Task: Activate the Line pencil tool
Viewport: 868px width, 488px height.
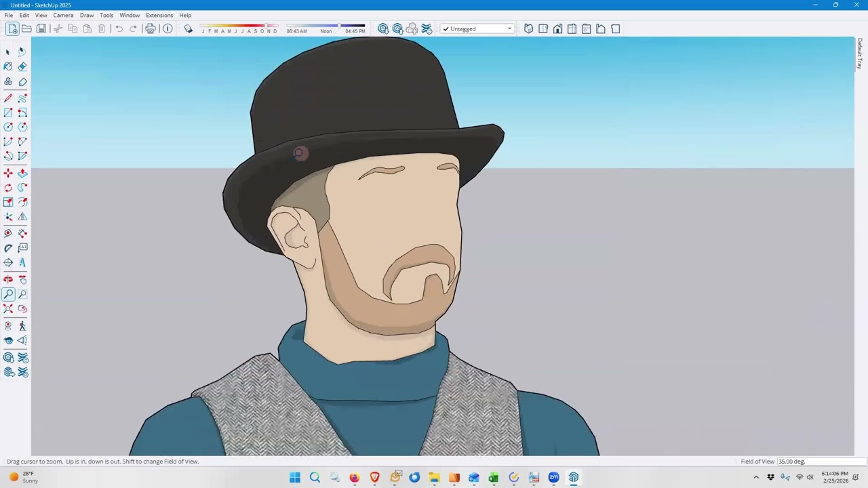Action: [8, 98]
